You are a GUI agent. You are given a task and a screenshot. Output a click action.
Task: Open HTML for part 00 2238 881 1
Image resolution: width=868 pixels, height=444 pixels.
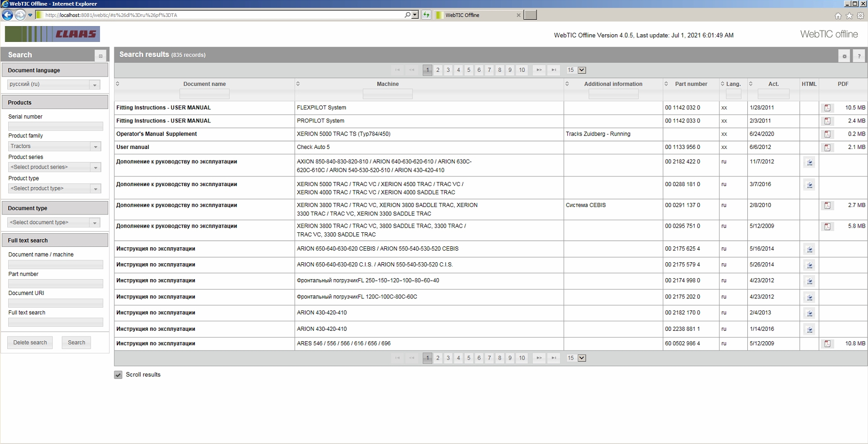pyautogui.click(x=810, y=330)
